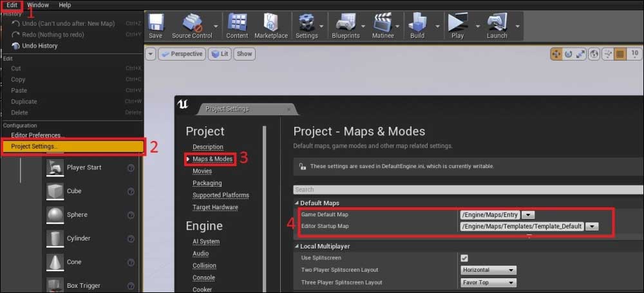Click the lock icon in settings notice
Screen dimensions: 644x293
[302, 166]
